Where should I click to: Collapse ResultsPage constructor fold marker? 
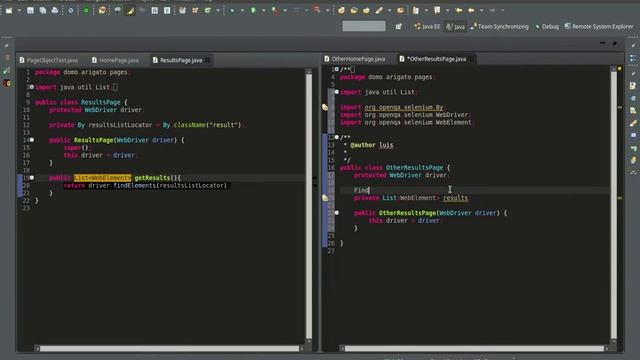32,140
